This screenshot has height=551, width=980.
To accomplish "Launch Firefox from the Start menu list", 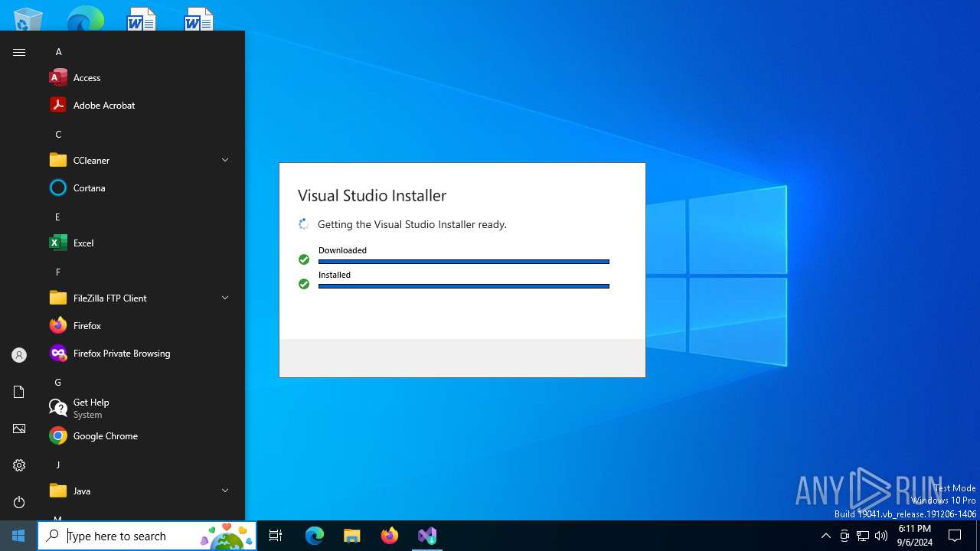I will point(141,325).
